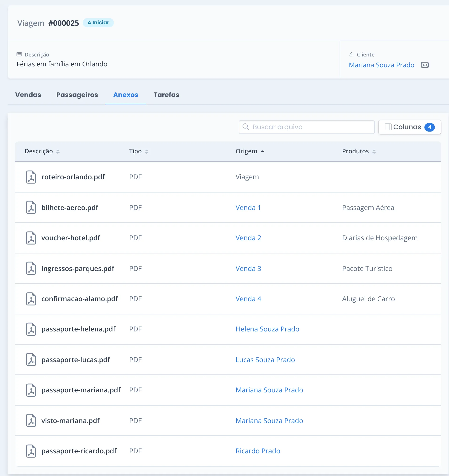Click PDF icon of passaporte-helena.pdf
Viewport: 449px width, 476px height.
(x=31, y=329)
